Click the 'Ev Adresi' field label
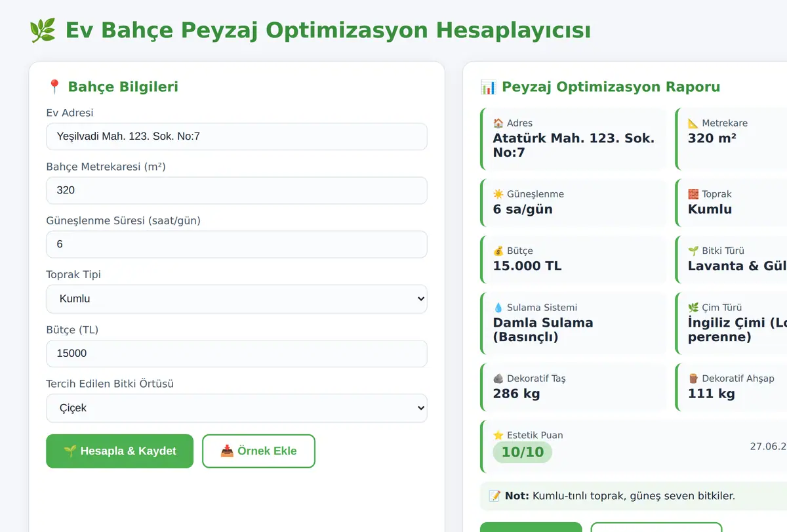Image resolution: width=787 pixels, height=532 pixels. coord(70,113)
